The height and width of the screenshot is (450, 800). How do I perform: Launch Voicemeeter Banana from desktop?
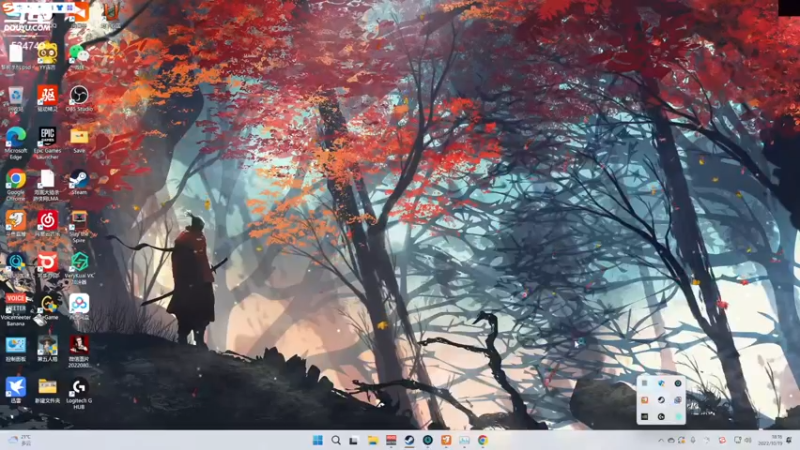coord(16,310)
